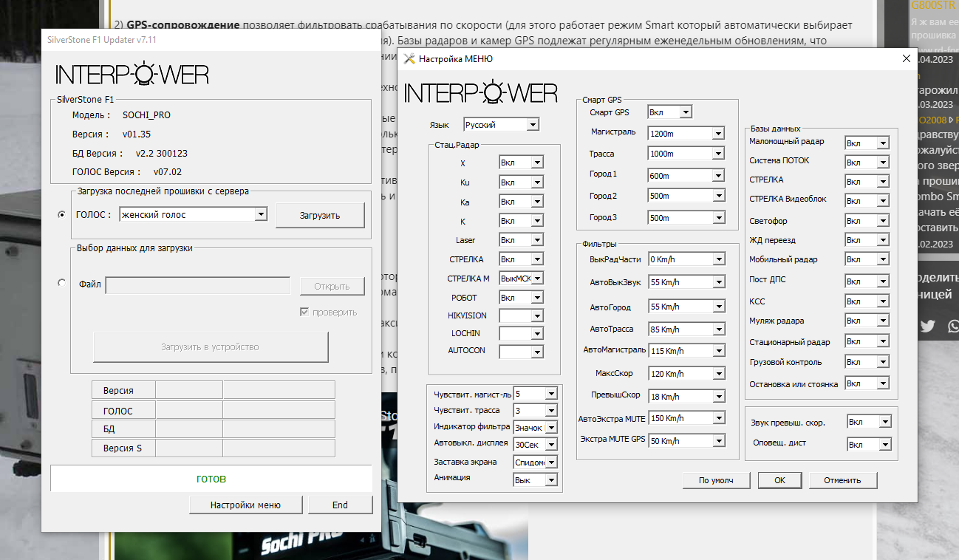Click the tools icon in Настройка МЕНЮ title bar
The height and width of the screenshot is (560, 959).
click(409, 59)
